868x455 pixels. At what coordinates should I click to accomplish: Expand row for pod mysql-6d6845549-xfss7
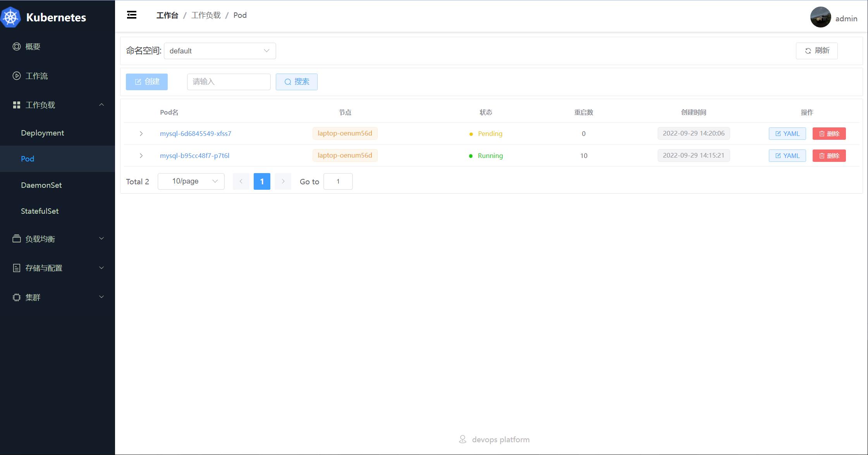[141, 134]
